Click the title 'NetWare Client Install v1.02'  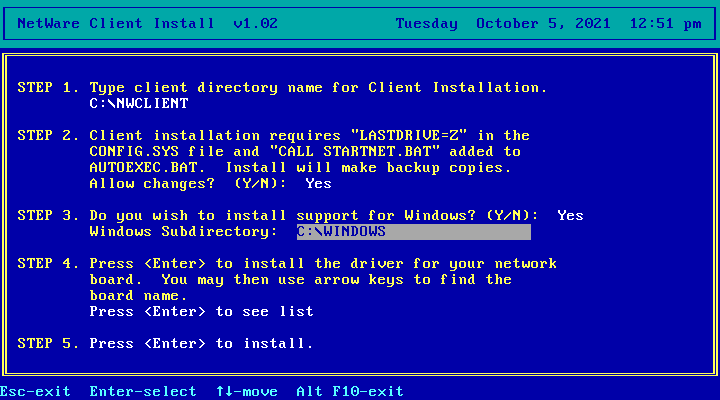[147, 23]
